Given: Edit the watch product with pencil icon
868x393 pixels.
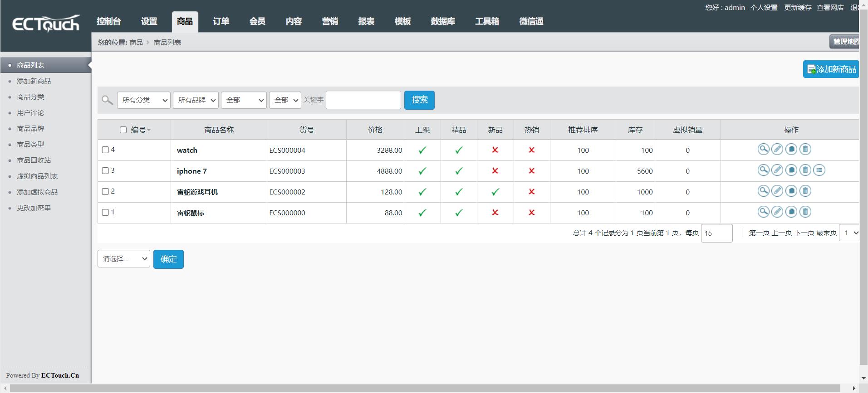Looking at the screenshot, I should [x=777, y=149].
